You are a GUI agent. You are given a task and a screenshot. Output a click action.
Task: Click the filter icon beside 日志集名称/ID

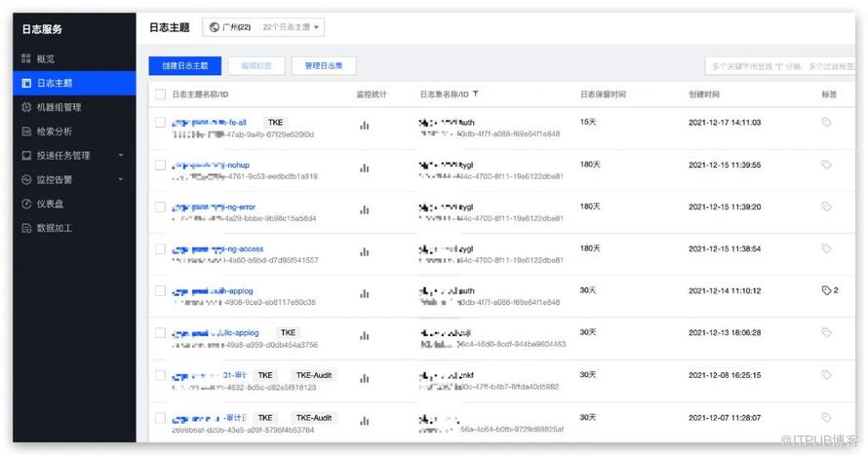(x=476, y=94)
